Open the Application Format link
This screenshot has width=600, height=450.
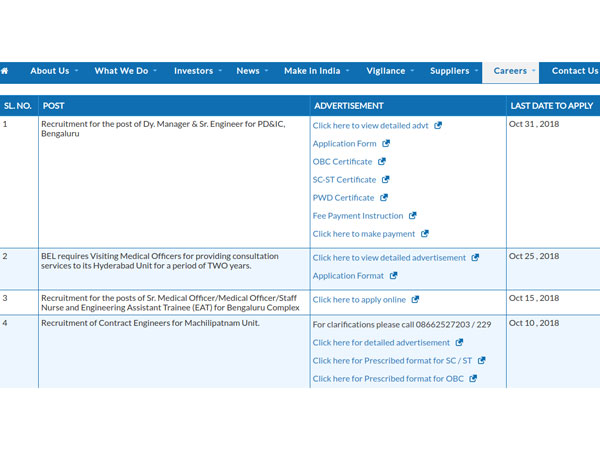click(348, 276)
